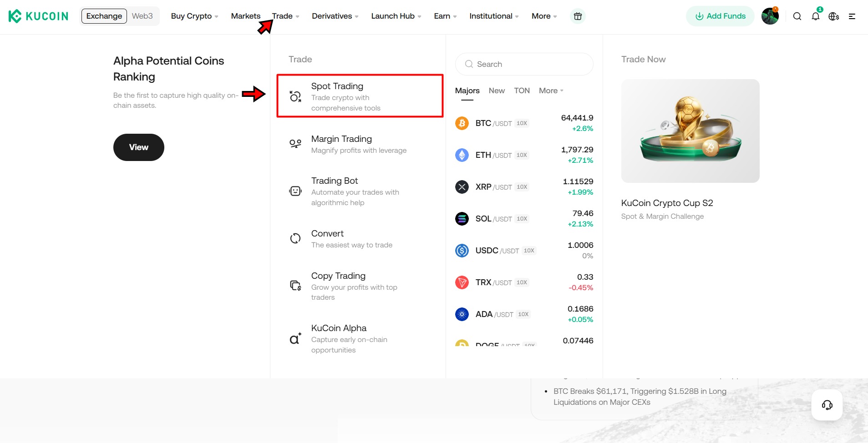Open the BTC Breaks $61,171 news item

coord(640,397)
